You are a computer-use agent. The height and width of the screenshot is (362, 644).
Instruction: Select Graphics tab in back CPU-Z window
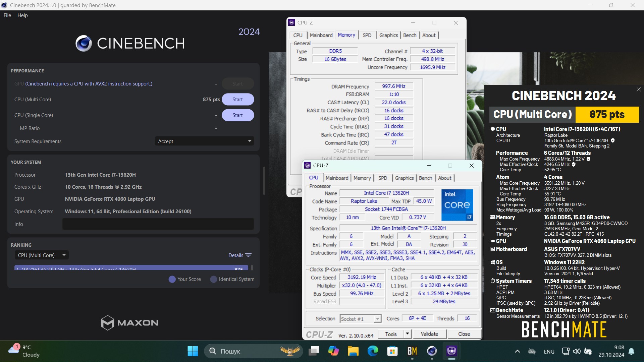coord(388,35)
